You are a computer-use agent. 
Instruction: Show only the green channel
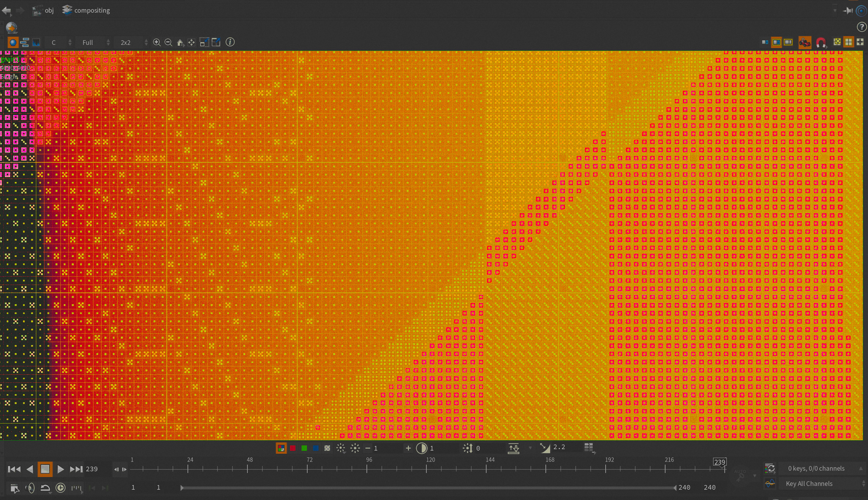pyautogui.click(x=304, y=448)
